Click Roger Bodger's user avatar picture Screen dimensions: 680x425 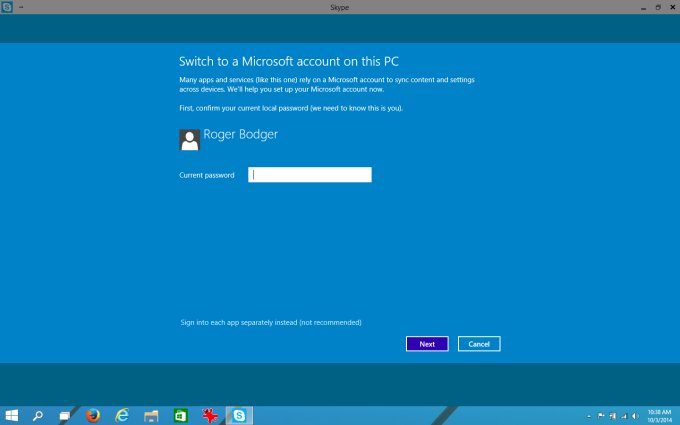190,140
